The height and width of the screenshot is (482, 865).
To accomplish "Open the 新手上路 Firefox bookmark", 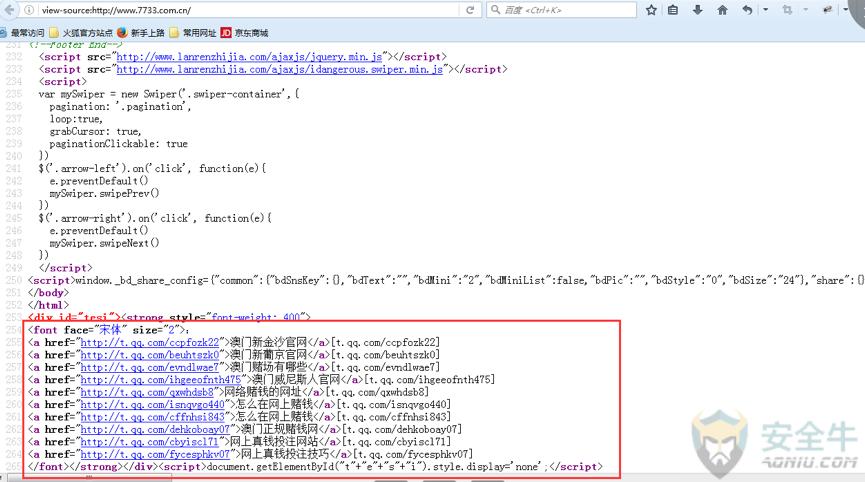I will pyautogui.click(x=141, y=33).
